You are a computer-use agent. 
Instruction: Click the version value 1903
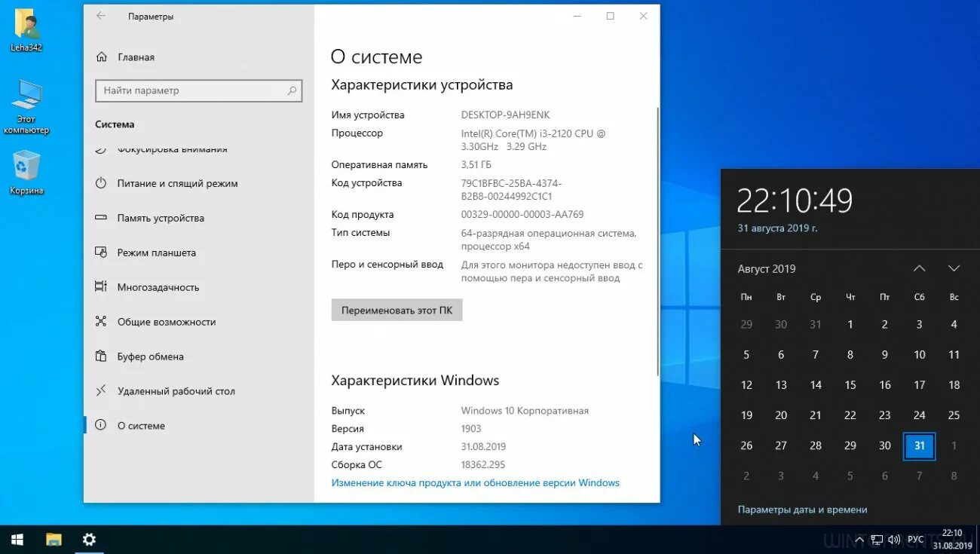(472, 429)
